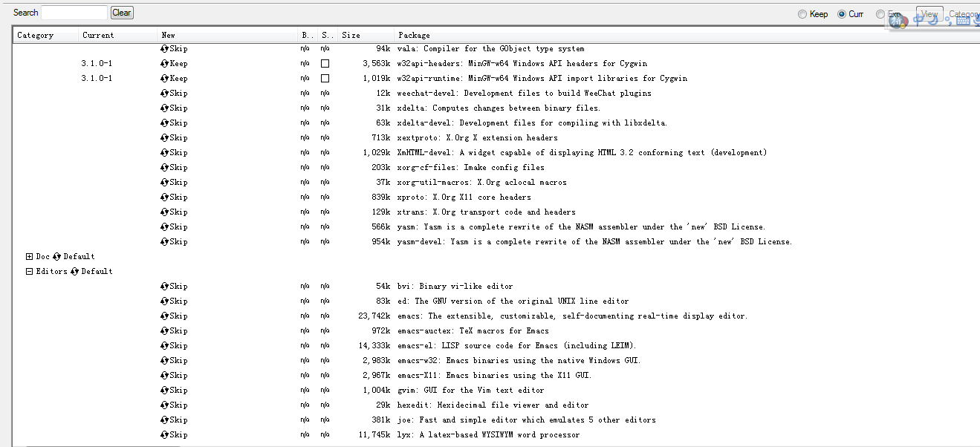This screenshot has width=980, height=447.
Task: Sort by the Category column header
Action: [x=45, y=35]
